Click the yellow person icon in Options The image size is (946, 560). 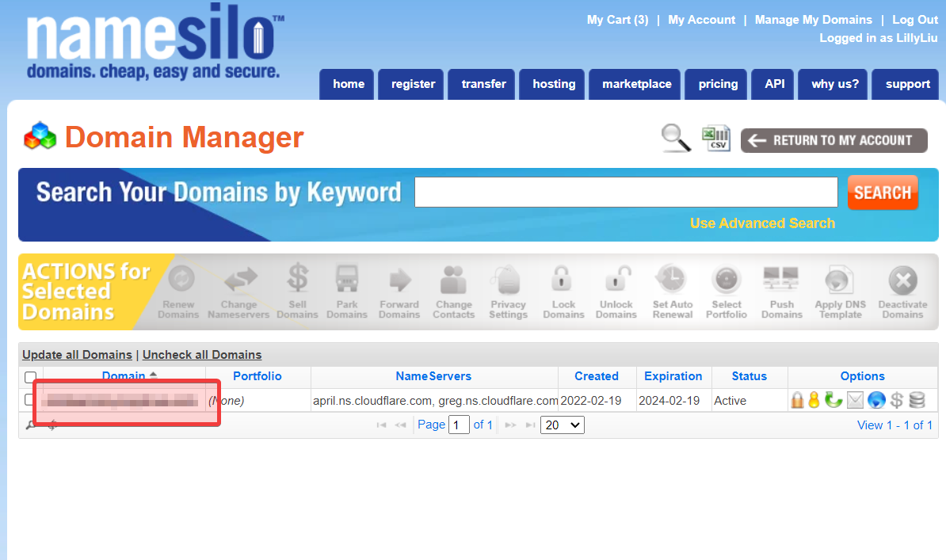tap(814, 400)
